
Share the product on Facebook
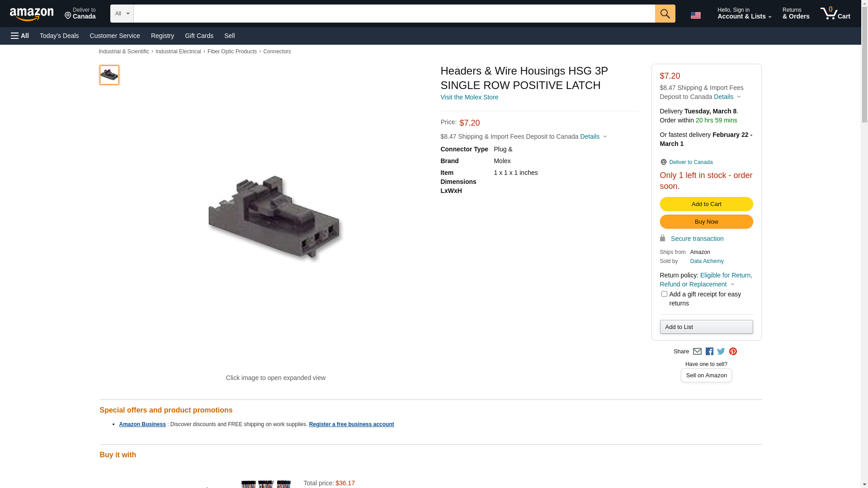[709, 352]
